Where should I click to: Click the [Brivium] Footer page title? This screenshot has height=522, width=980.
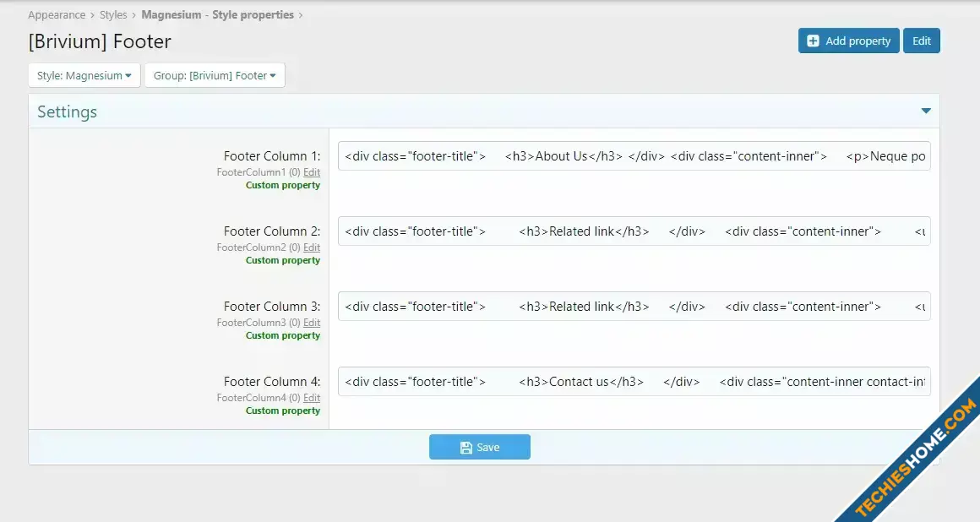click(x=100, y=41)
